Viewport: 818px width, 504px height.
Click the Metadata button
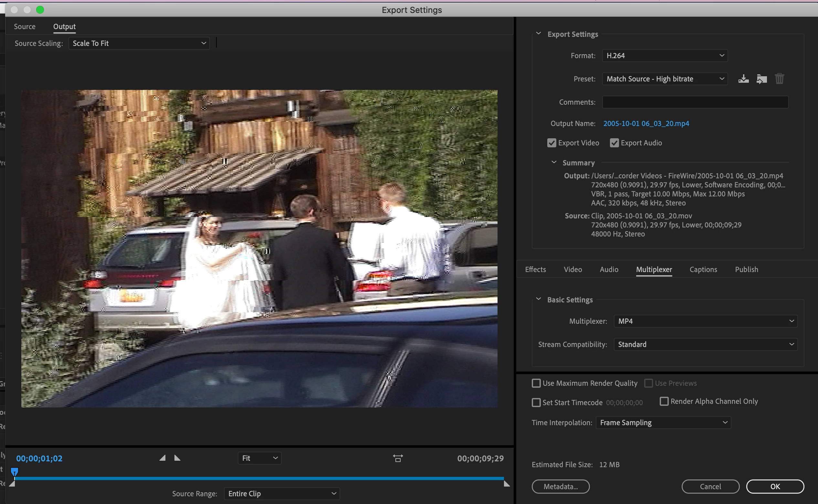561,486
